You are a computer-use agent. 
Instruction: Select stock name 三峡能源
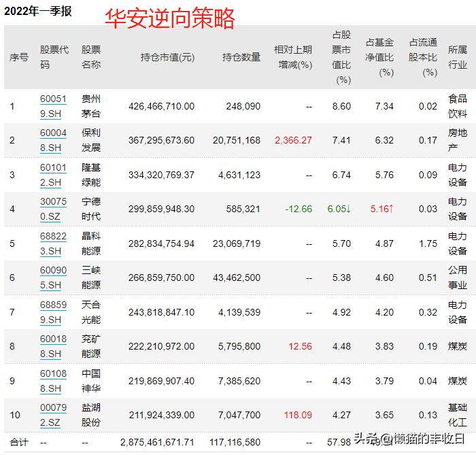tap(90, 277)
